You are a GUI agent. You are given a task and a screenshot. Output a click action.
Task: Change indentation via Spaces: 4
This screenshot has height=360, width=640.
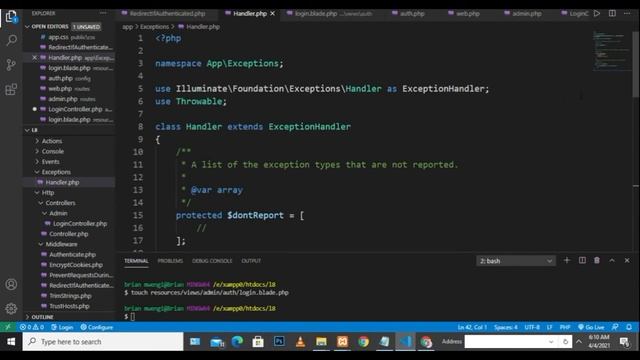point(506,327)
